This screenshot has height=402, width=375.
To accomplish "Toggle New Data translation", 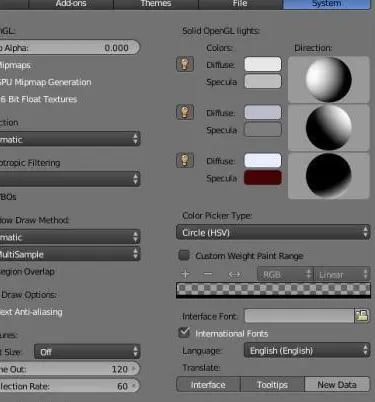I will (x=337, y=385).
